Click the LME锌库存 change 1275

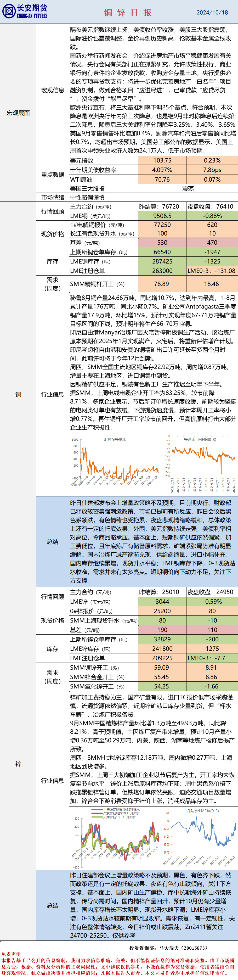[212, 649]
